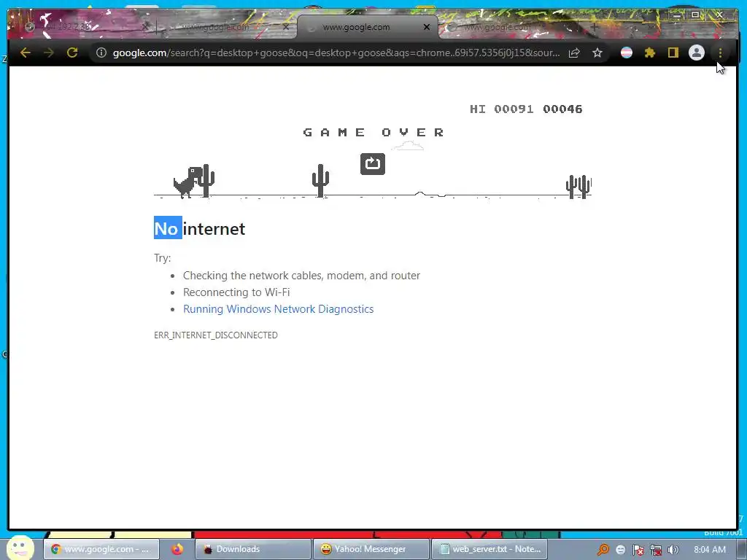Click the google.com search URL in address bar
The image size is (747, 560).
[x=336, y=52]
